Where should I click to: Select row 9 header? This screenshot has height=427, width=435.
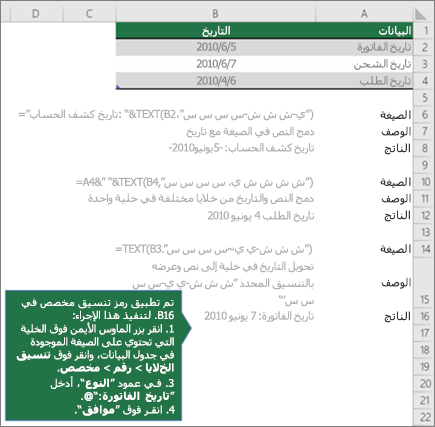(x=423, y=165)
